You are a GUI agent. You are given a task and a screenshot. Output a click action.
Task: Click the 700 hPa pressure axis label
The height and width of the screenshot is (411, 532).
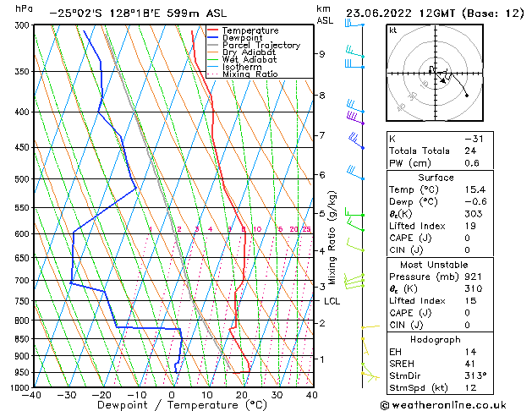[x=24, y=281]
